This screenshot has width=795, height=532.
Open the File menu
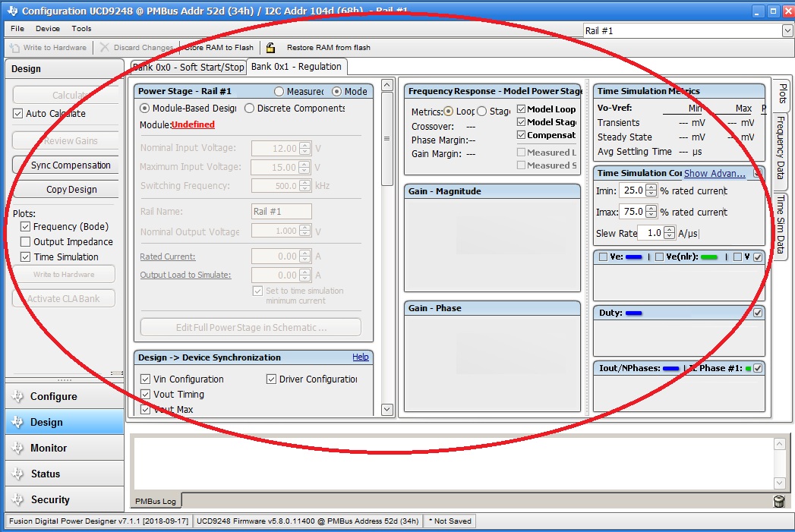point(17,28)
